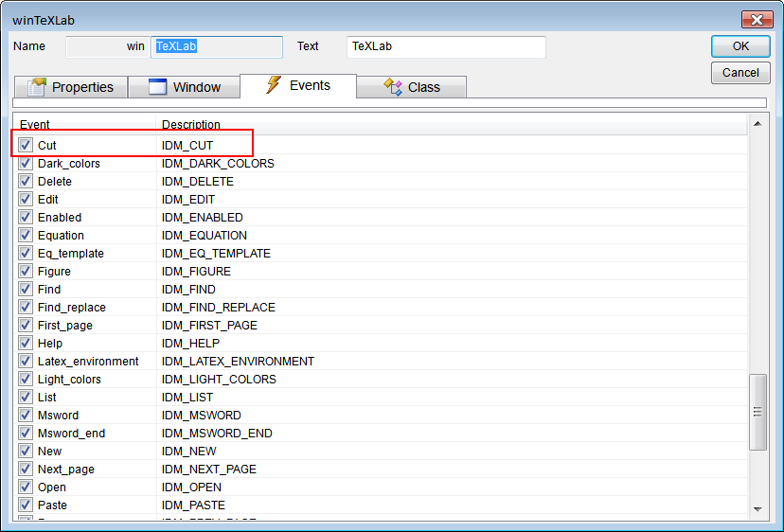Click the win prefix name field
This screenshot has width=784, height=532.
pos(108,46)
